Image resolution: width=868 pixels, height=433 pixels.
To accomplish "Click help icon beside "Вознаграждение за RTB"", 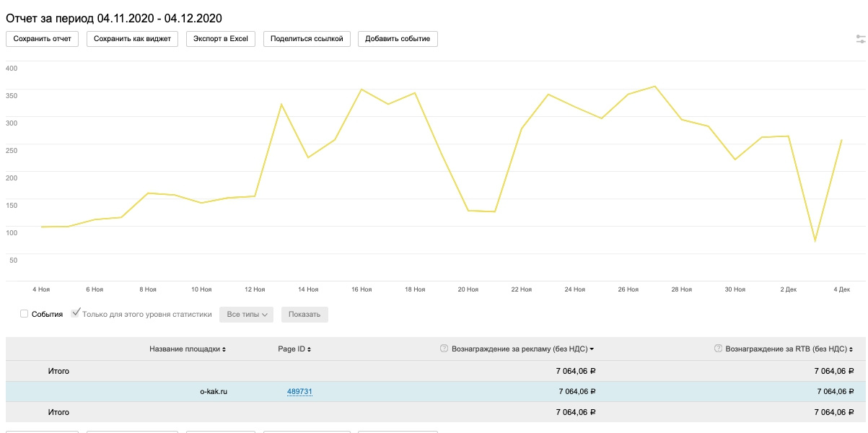I will [718, 349].
